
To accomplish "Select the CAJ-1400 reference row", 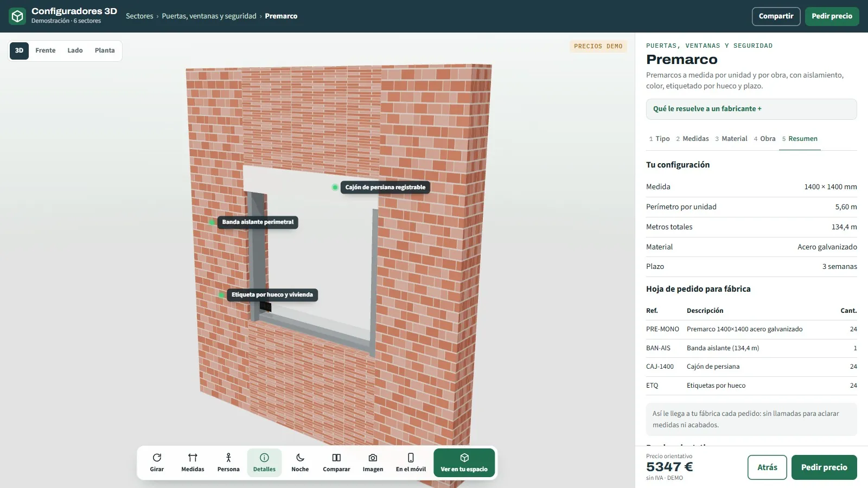I will [x=751, y=367].
